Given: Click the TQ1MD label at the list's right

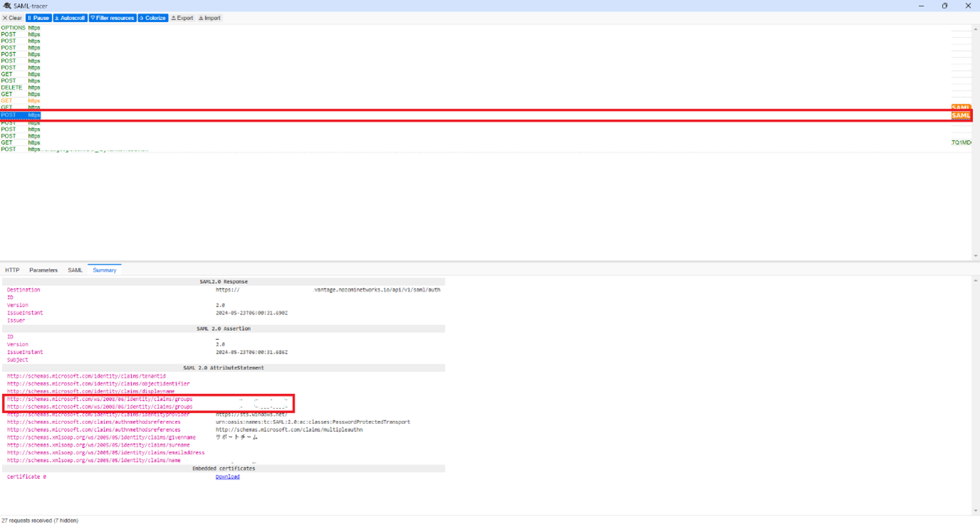Looking at the screenshot, I should click(961, 142).
